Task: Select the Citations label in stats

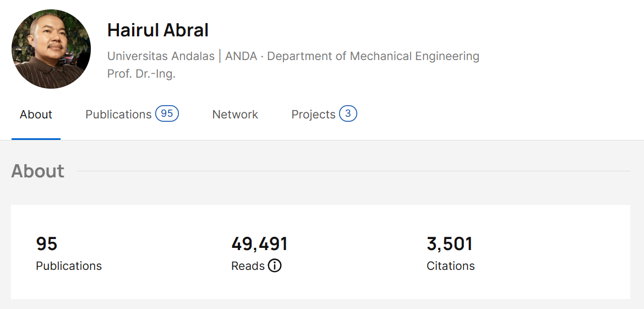Action: [450, 266]
